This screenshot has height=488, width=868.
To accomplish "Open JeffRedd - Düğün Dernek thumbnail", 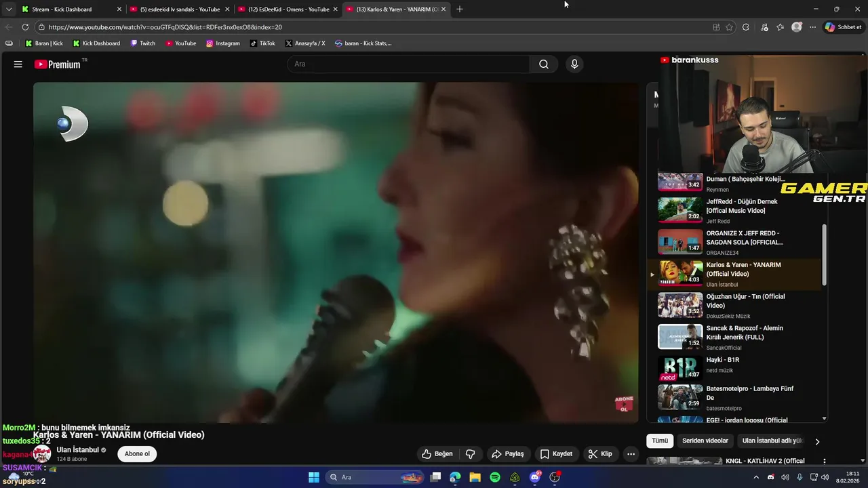I will point(680,210).
